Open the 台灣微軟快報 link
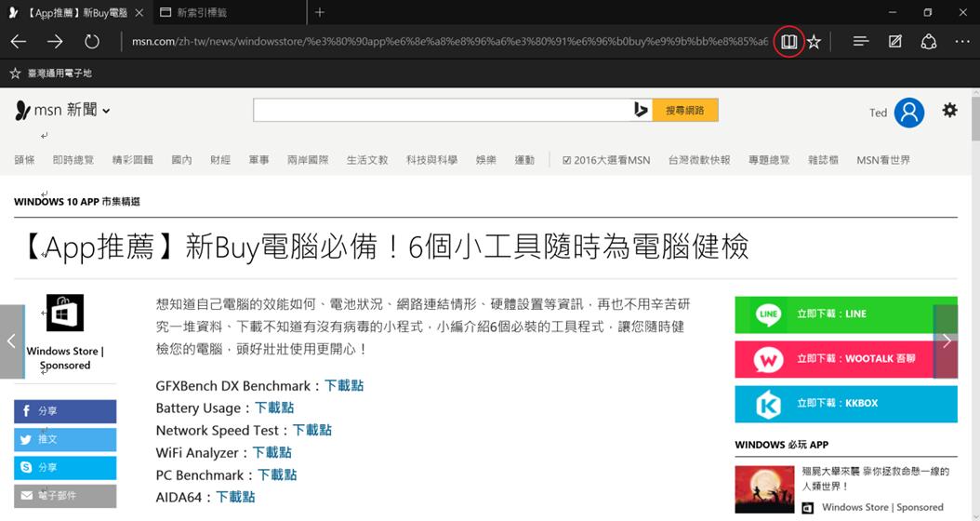 [699, 160]
